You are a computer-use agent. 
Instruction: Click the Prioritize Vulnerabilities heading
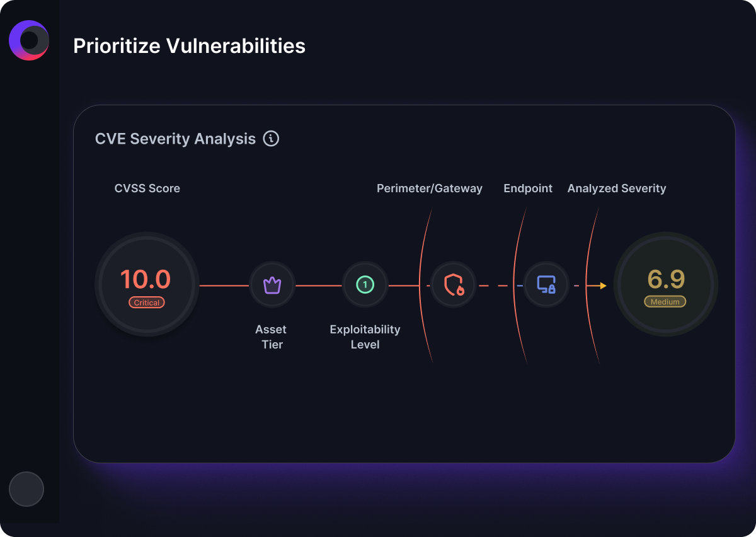[x=190, y=45]
